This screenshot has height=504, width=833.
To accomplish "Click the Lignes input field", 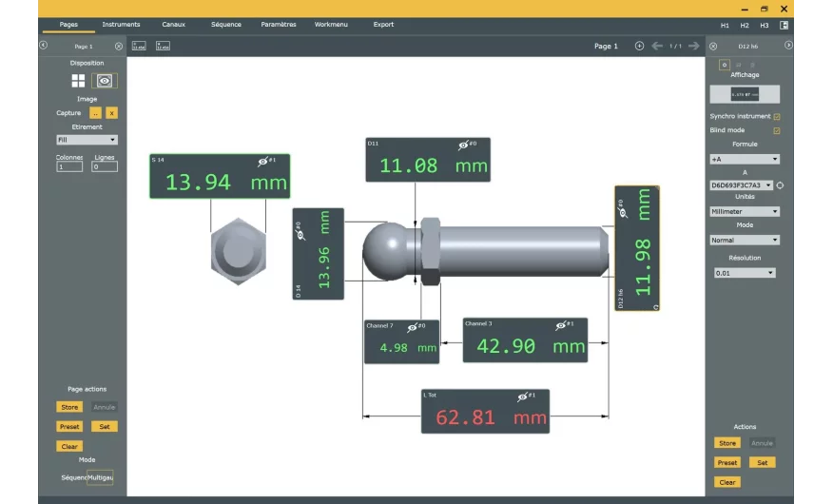I will (105, 166).
